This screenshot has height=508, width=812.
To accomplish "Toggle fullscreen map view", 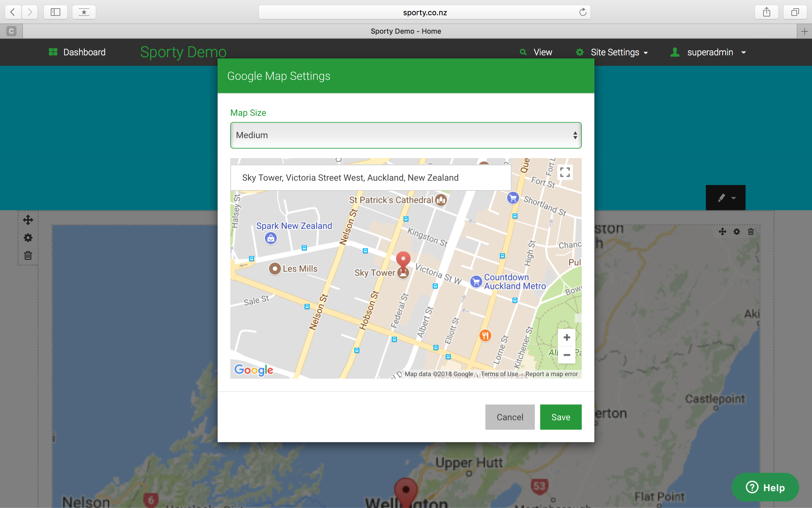I will pos(565,172).
